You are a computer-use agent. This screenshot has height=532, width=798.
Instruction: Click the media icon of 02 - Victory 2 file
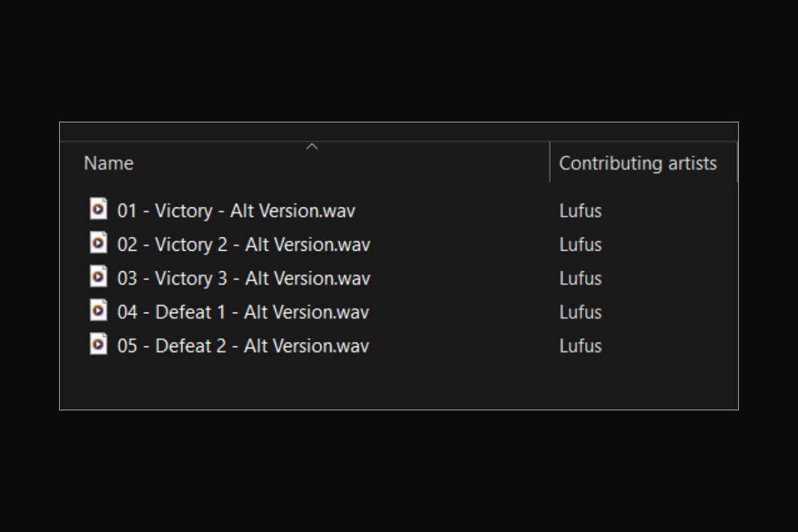(x=98, y=243)
